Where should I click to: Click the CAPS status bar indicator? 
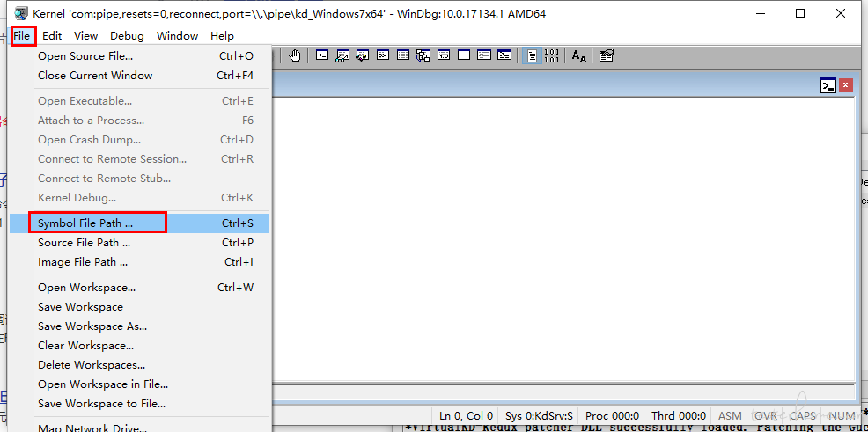pos(804,415)
